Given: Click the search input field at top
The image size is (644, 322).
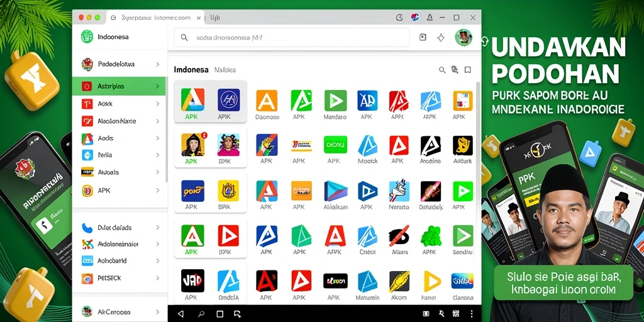Looking at the screenshot, I should 292,37.
